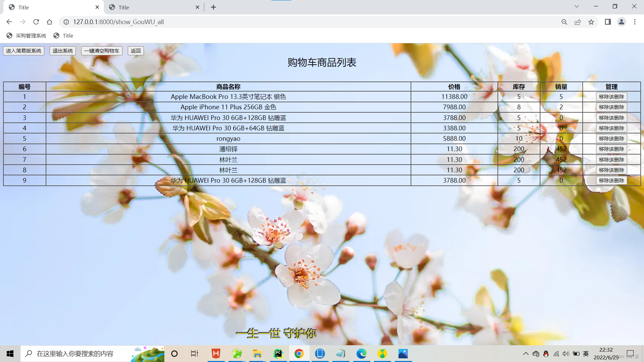Image resolution: width=644 pixels, height=362 pixels.
Task: Toggle the browser side panel
Action: [x=608, y=22]
